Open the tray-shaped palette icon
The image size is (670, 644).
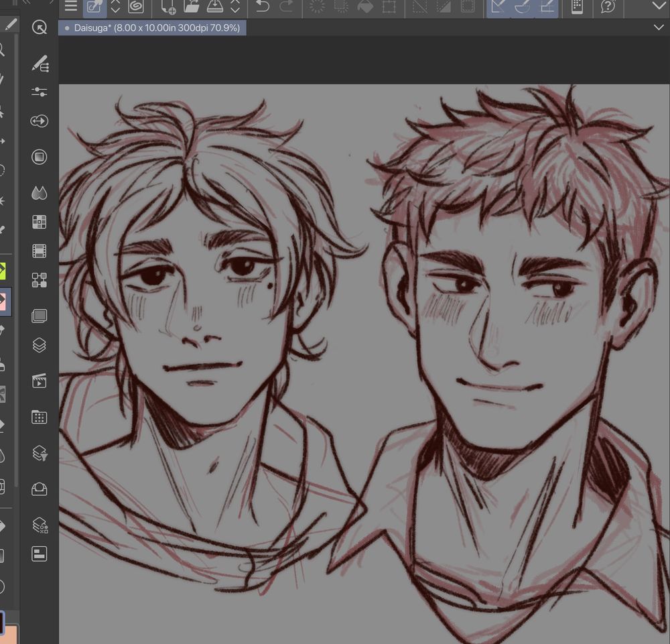pyautogui.click(x=40, y=489)
